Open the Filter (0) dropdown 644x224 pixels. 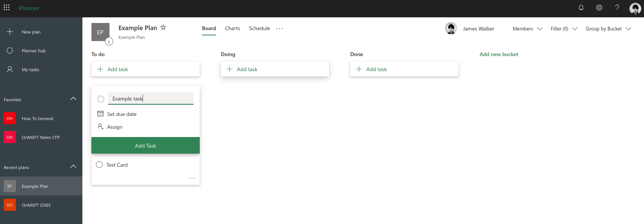pyautogui.click(x=564, y=29)
